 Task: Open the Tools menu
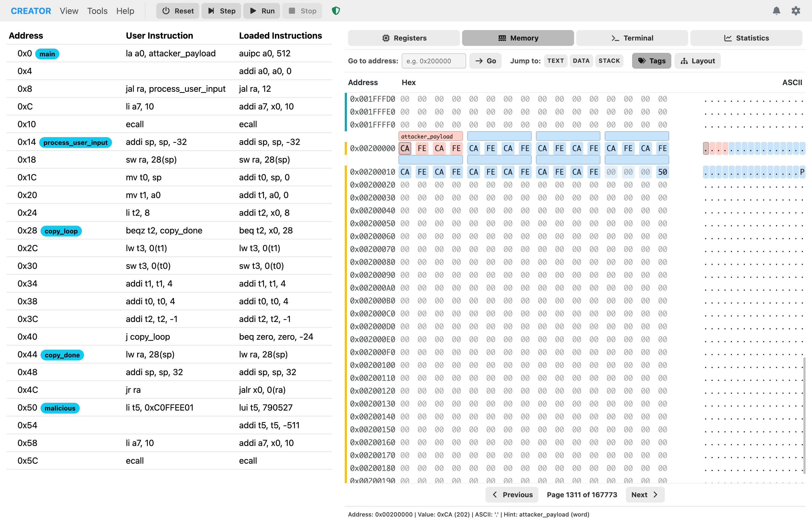click(97, 10)
